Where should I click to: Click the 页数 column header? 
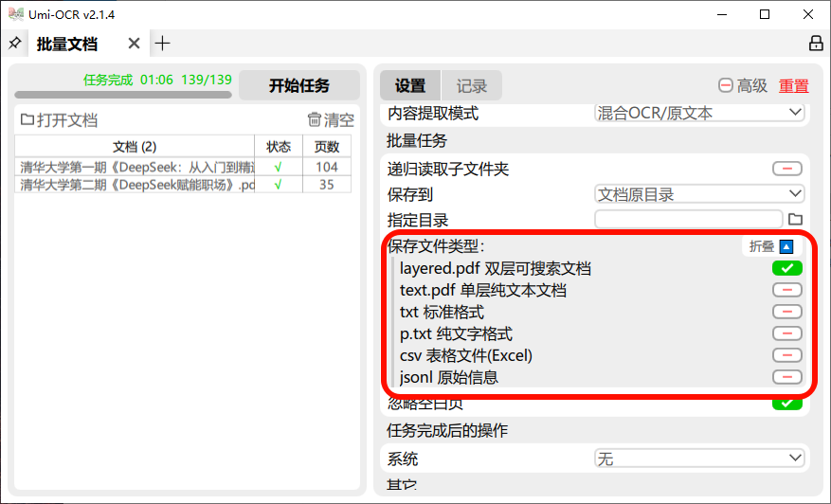pos(327,147)
